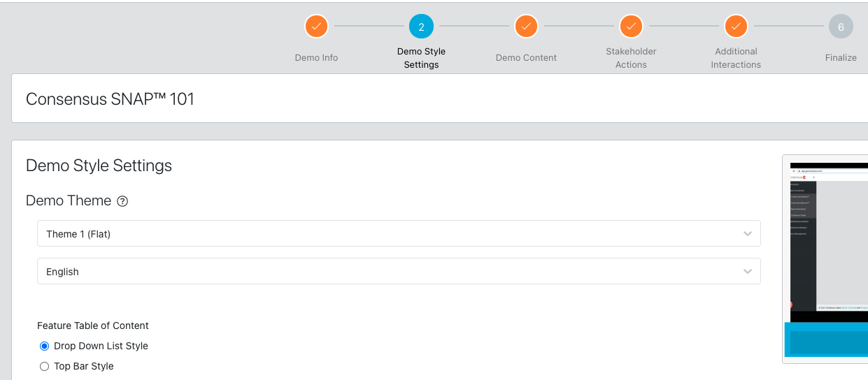The height and width of the screenshot is (380, 868).
Task: Jump to the Demo Content step circle
Action: tap(526, 27)
